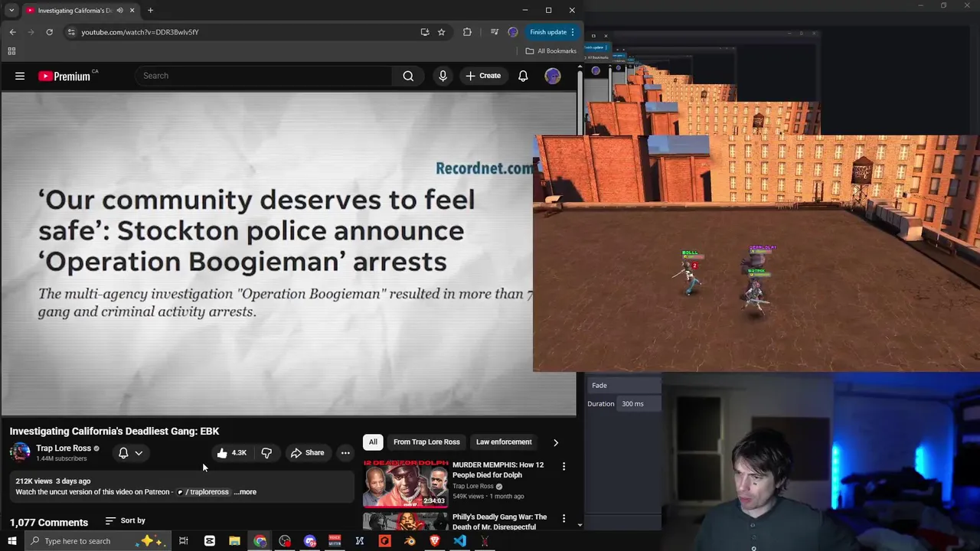Open the Chrome extensions puzzle icon

pos(467,32)
